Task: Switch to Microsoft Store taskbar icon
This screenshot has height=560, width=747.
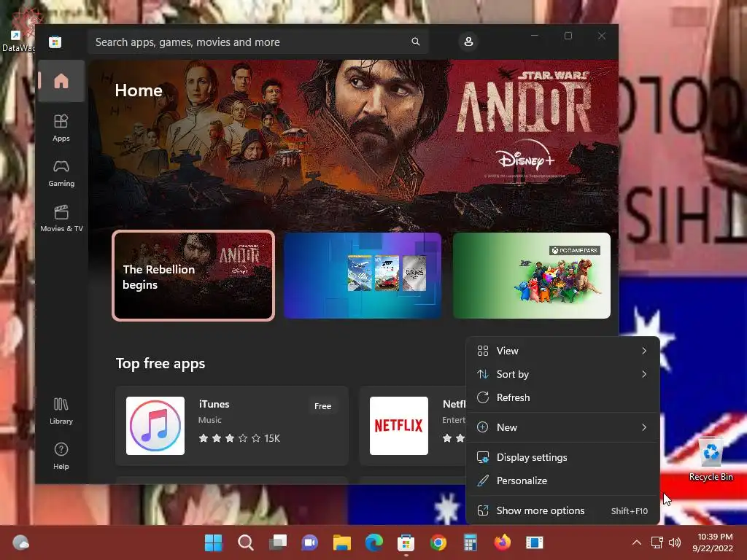Action: pyautogui.click(x=406, y=542)
